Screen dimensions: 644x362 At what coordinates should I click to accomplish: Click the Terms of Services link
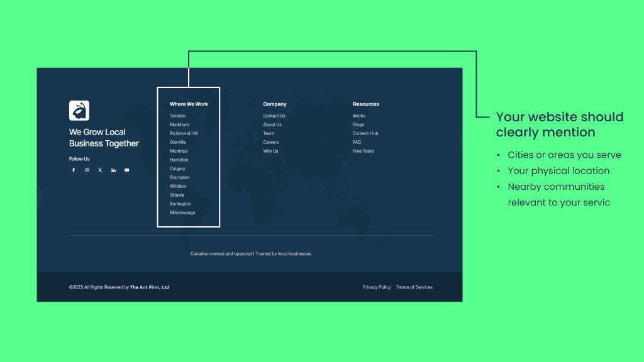coord(414,287)
